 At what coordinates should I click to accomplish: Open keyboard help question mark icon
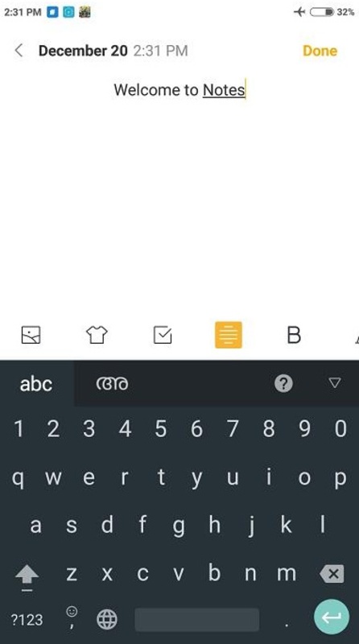point(283,384)
